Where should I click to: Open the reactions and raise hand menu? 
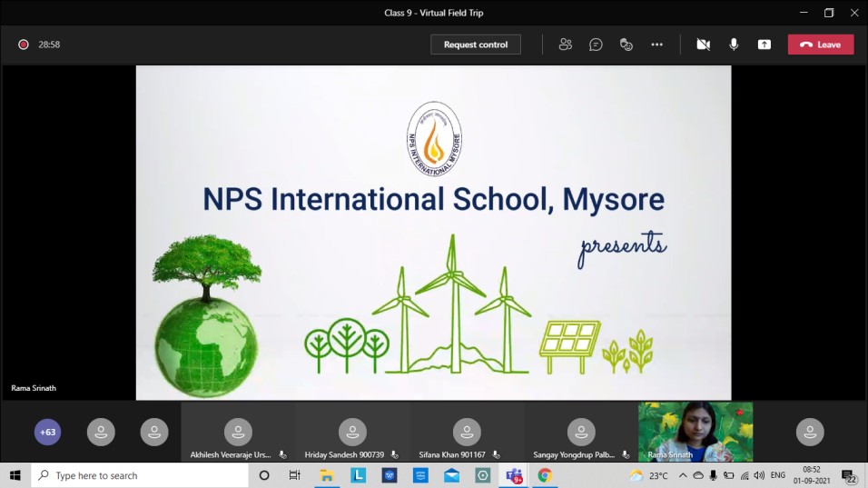(x=626, y=45)
